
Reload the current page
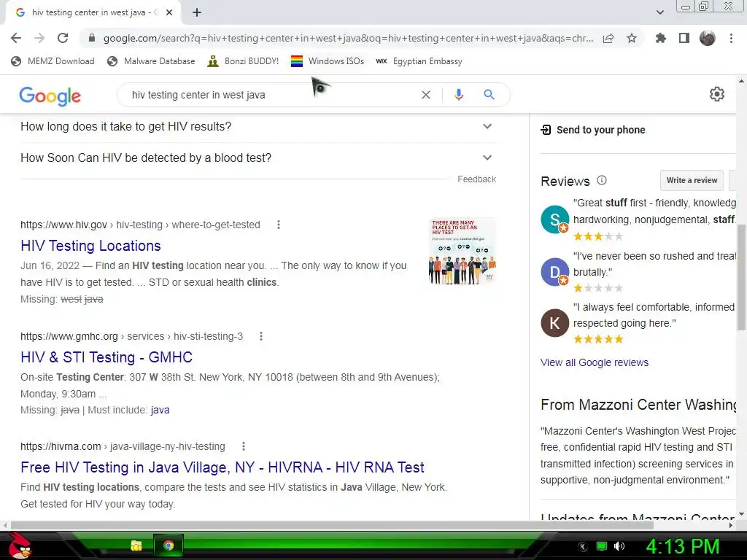(x=63, y=38)
